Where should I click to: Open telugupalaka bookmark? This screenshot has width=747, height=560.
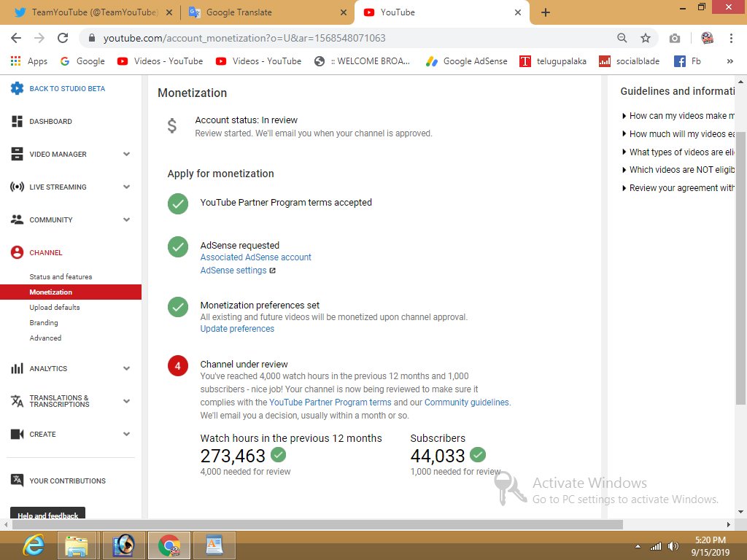[x=553, y=61]
